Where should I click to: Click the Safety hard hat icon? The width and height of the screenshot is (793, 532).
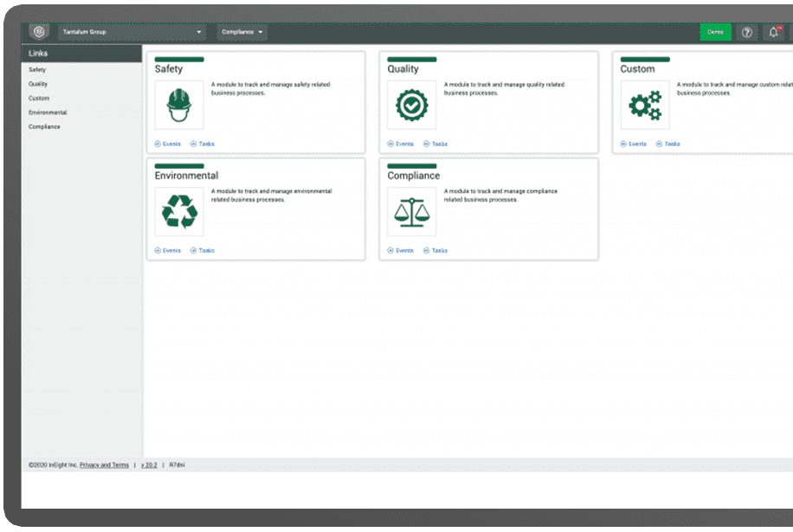[x=179, y=106]
